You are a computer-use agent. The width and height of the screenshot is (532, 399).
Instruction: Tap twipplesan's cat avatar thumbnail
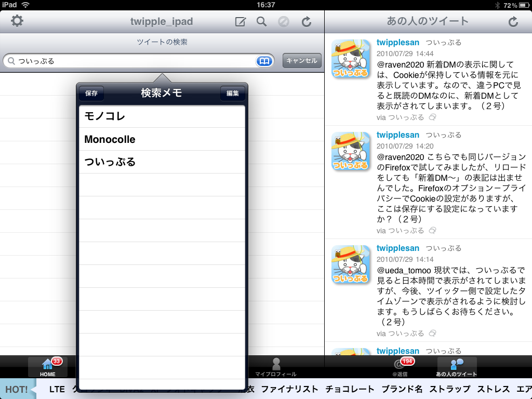coord(351,58)
